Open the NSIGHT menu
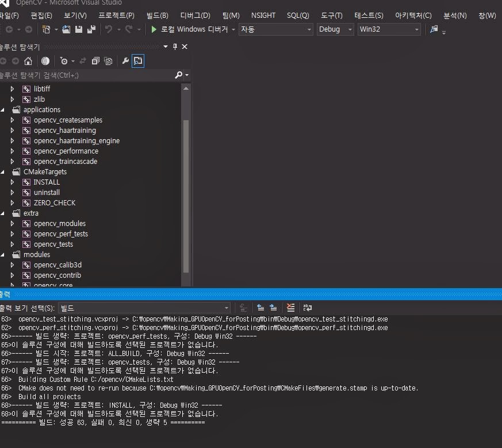Screen dimensions: 502x448 (x=263, y=16)
